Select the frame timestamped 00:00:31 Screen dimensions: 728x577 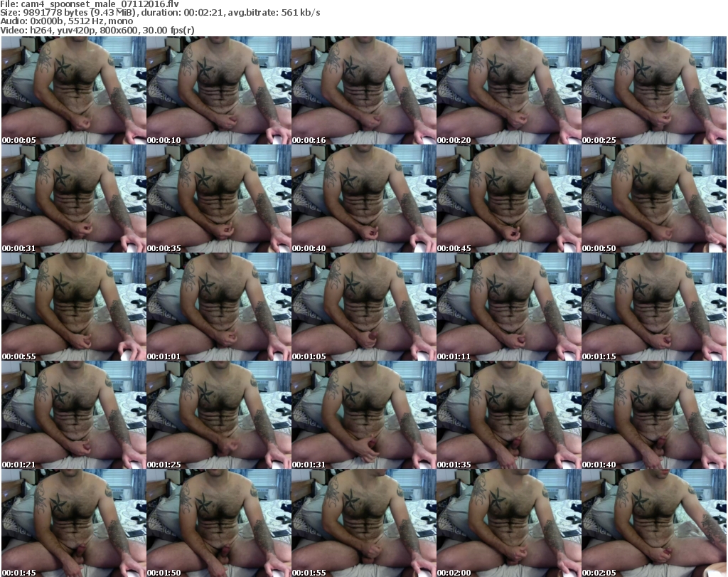tap(74, 198)
